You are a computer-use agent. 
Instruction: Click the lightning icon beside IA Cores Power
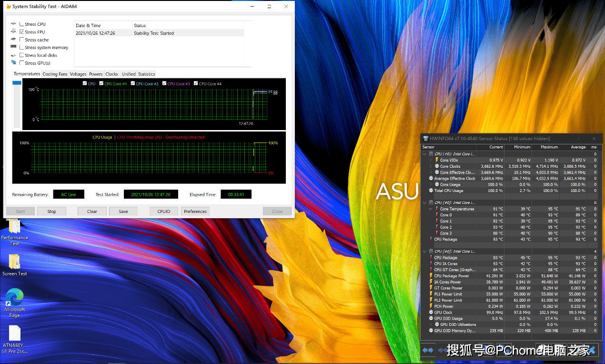tap(431, 282)
